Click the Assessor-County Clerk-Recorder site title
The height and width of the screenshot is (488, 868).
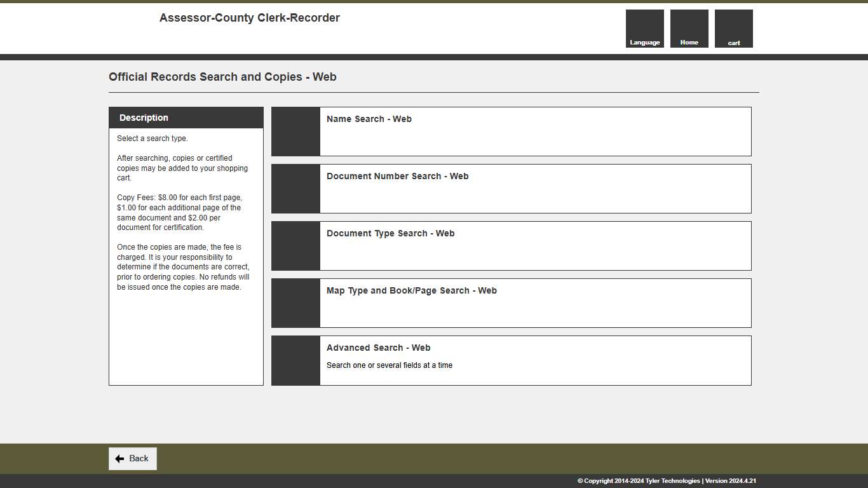(249, 18)
